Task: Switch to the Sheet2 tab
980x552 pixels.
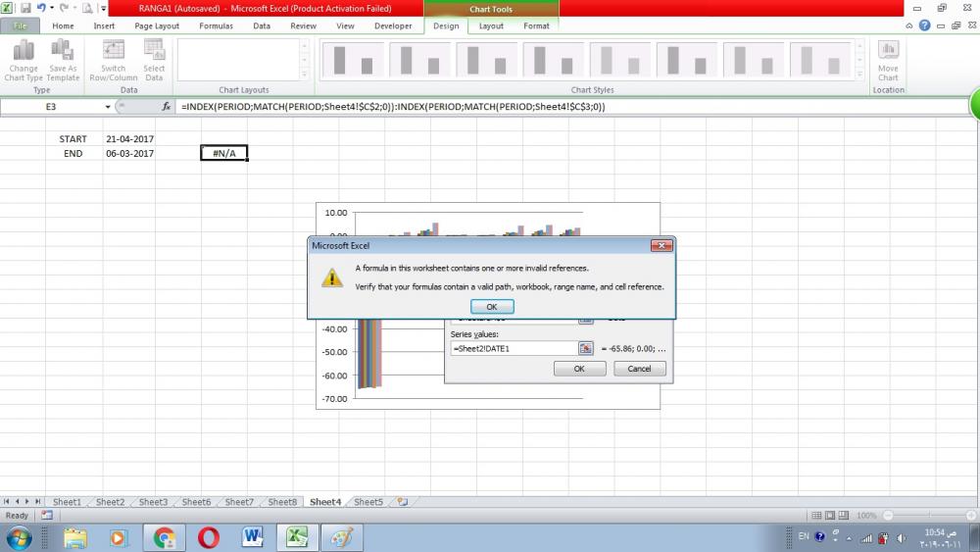Action: [x=110, y=502]
